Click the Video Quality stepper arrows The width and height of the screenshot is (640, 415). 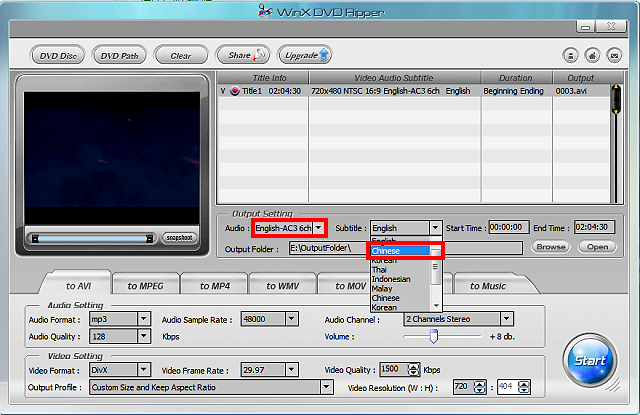pos(414,369)
